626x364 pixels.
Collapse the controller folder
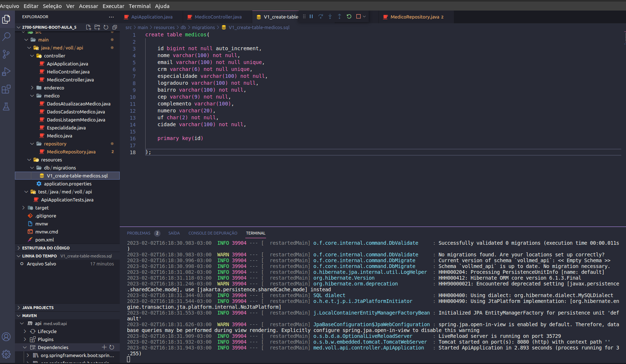point(55,56)
